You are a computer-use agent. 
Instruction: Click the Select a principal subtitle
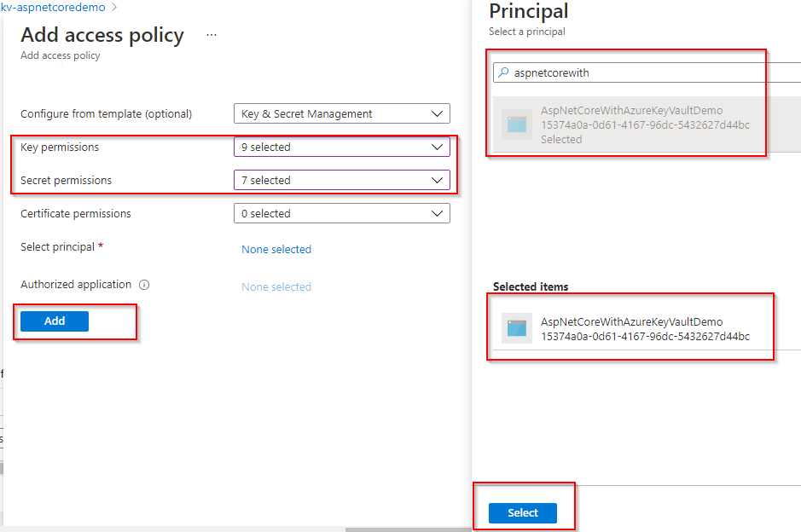click(x=526, y=32)
